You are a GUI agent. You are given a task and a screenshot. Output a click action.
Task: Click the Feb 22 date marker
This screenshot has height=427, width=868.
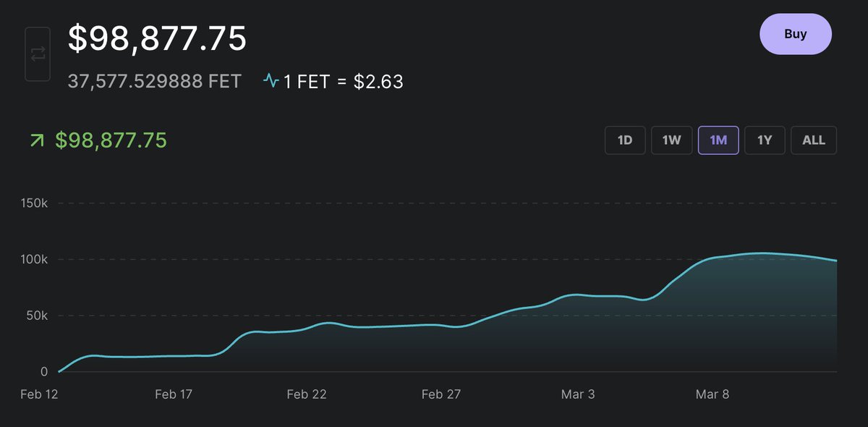tap(307, 394)
